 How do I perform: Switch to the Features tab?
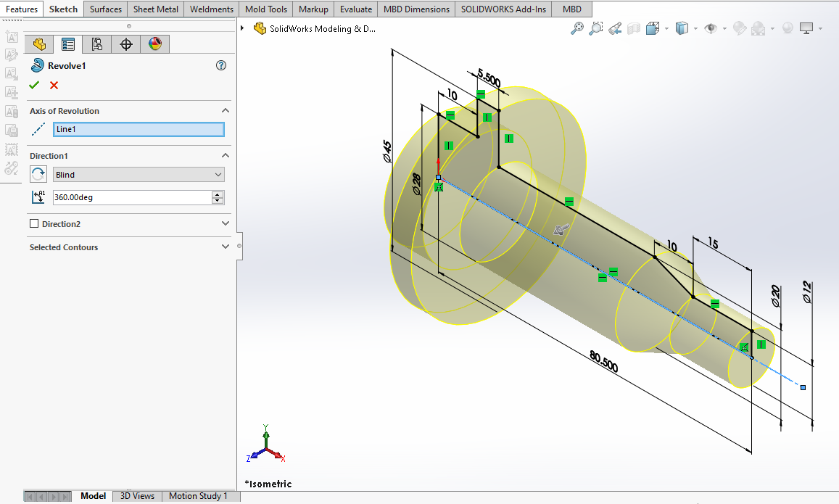pos(22,9)
